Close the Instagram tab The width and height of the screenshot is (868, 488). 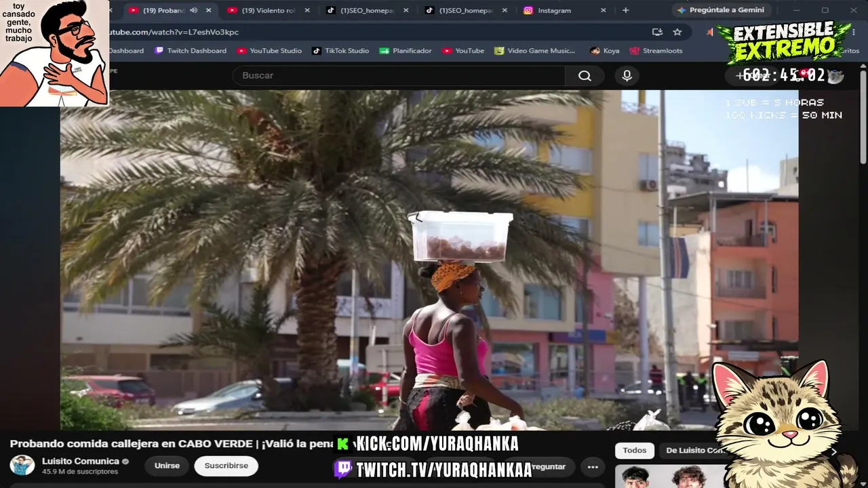pyautogui.click(x=604, y=10)
